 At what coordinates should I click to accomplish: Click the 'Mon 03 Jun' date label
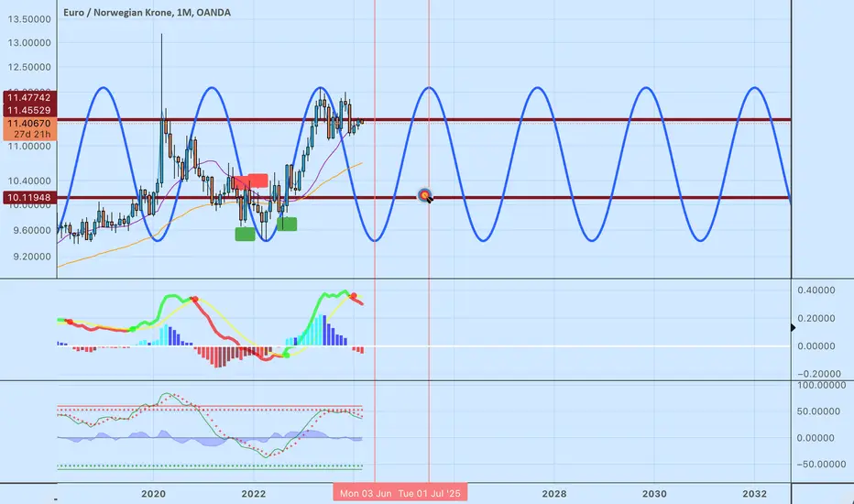pos(366,494)
